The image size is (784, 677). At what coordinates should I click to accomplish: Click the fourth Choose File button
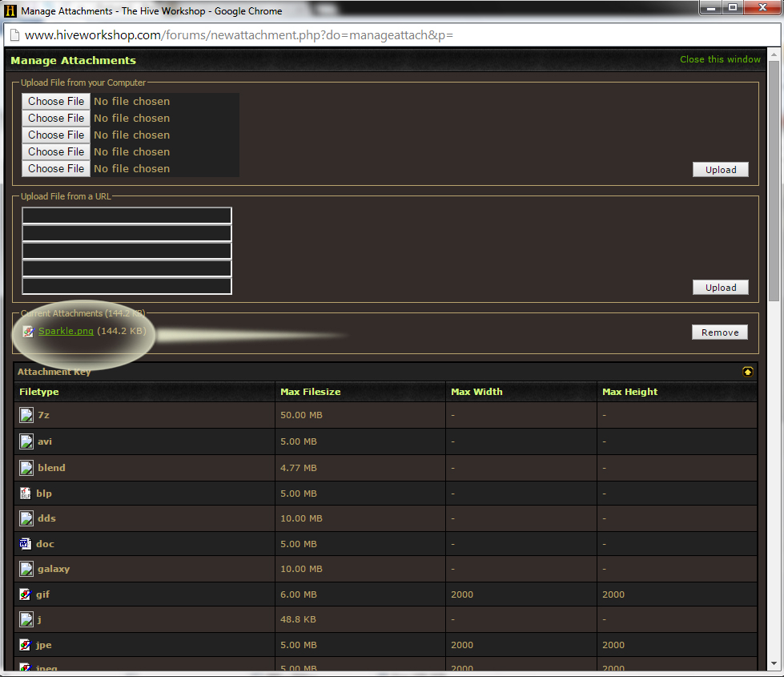click(x=56, y=151)
